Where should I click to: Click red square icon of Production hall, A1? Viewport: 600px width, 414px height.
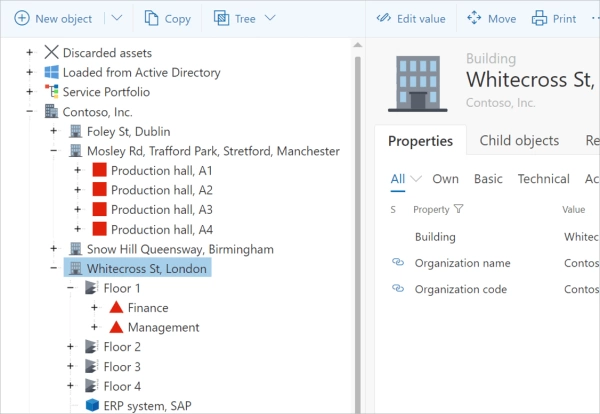click(99, 170)
